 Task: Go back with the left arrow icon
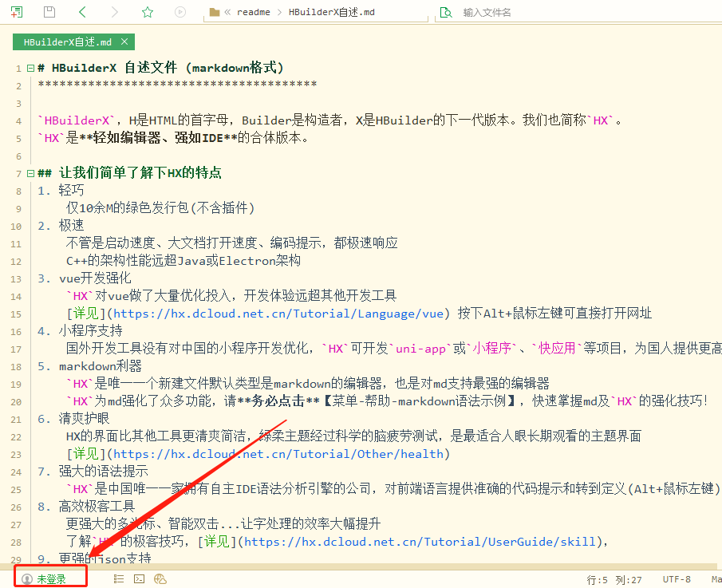click(82, 12)
